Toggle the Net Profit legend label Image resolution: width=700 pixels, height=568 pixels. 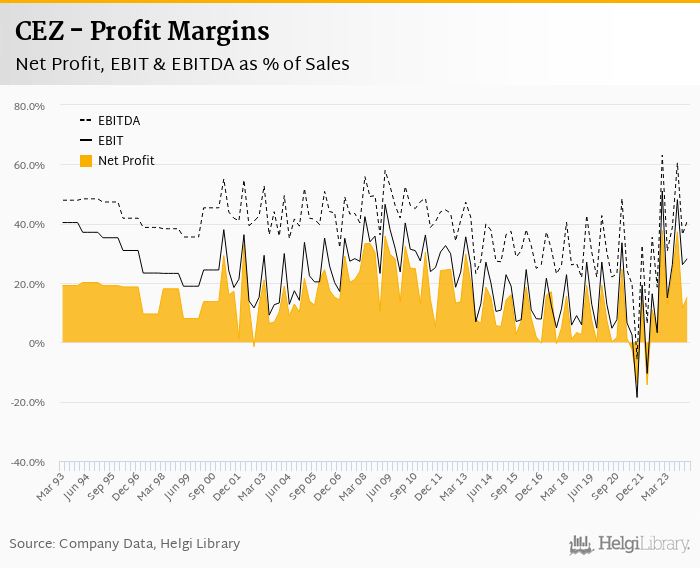point(126,161)
